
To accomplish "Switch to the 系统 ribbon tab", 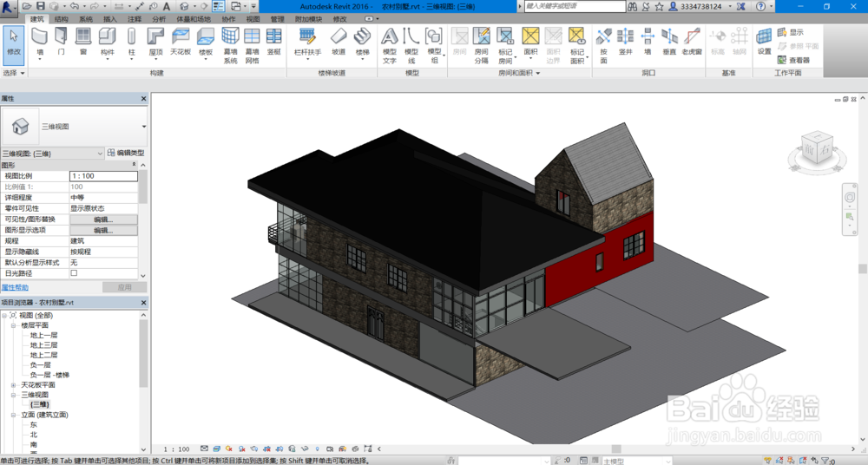I will tap(86, 19).
